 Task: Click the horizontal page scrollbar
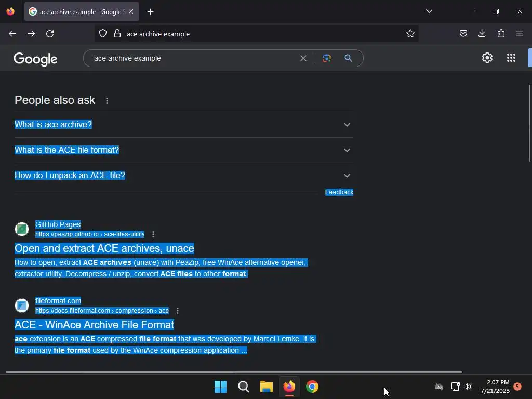coord(234,372)
